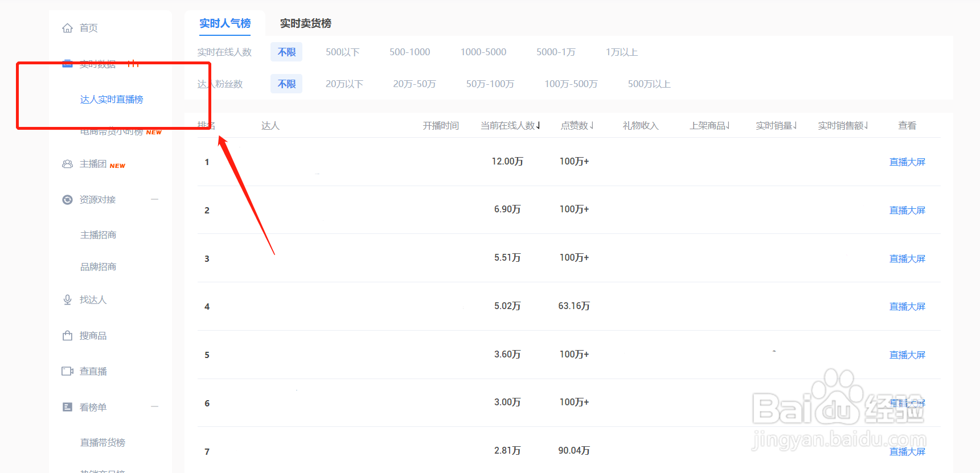The image size is (980, 473).
Task: Sort by 实时销售额 column
Action: [x=843, y=126]
